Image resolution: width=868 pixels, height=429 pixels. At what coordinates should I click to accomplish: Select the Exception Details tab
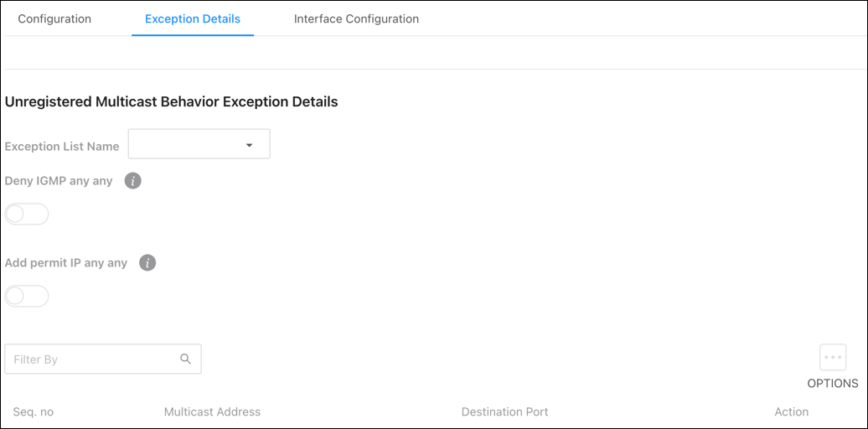pos(193,18)
